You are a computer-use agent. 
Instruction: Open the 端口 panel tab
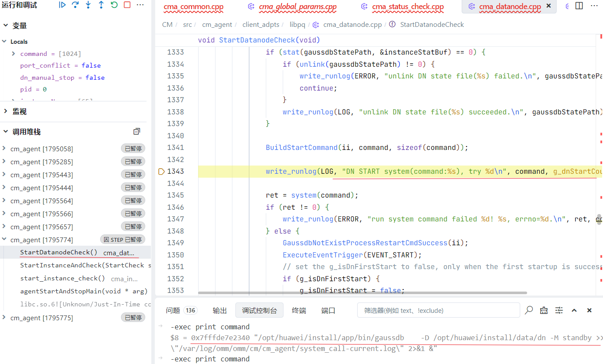(x=328, y=310)
